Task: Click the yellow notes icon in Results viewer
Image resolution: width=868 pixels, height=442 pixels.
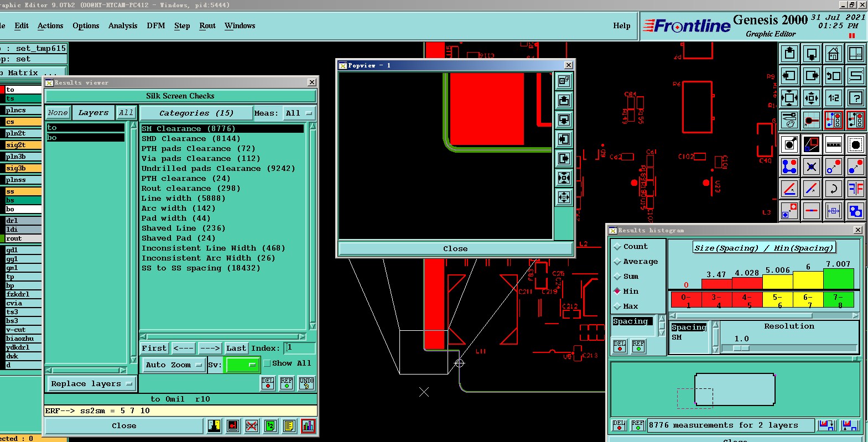Action: point(289,426)
